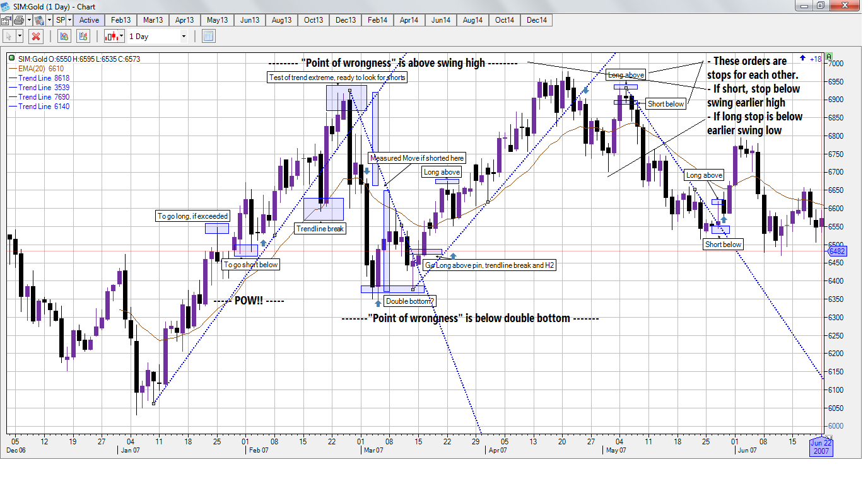This screenshot has height=479, width=868.
Task: Select the Feb14 contract tab
Action: tap(377, 20)
